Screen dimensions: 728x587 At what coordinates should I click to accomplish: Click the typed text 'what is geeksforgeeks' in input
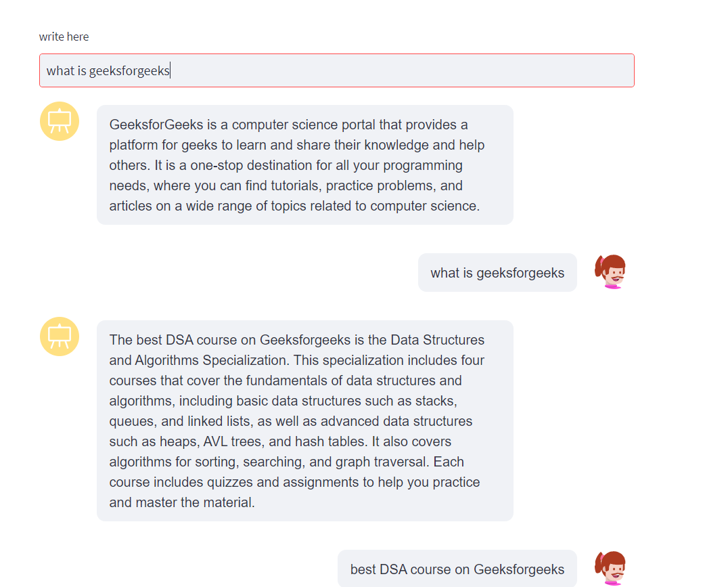[x=108, y=70]
